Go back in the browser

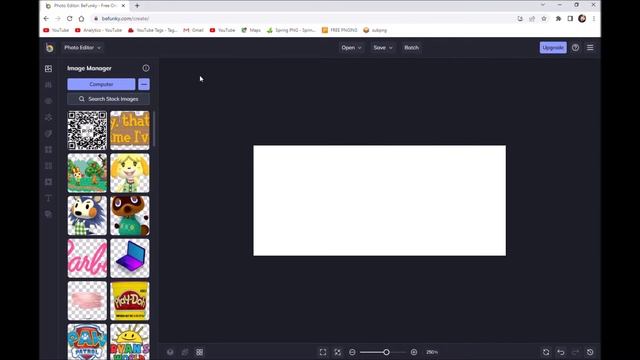tap(46, 18)
